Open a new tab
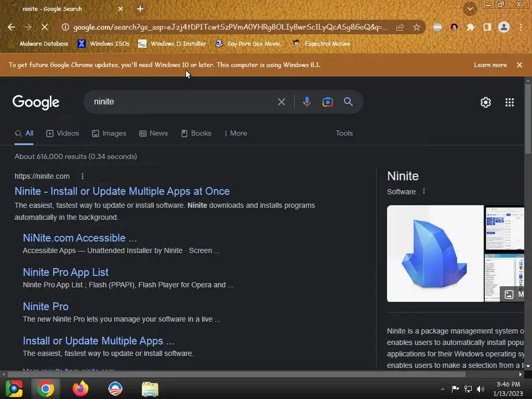532x399 pixels. click(140, 9)
